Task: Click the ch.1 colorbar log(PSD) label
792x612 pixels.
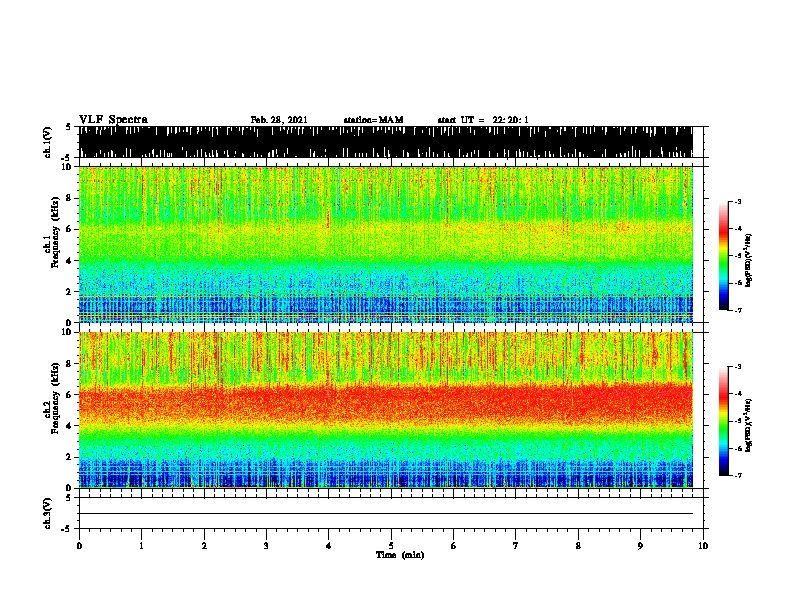Action: click(x=748, y=260)
